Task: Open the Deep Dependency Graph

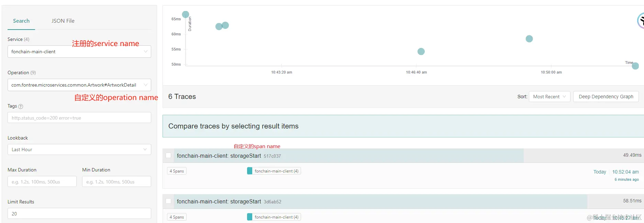Action: (x=606, y=97)
